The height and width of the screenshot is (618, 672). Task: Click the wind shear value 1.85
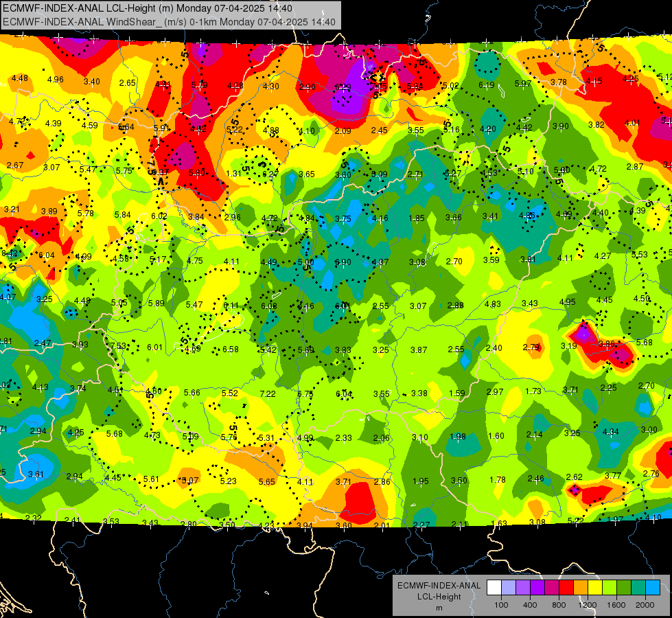click(x=417, y=218)
